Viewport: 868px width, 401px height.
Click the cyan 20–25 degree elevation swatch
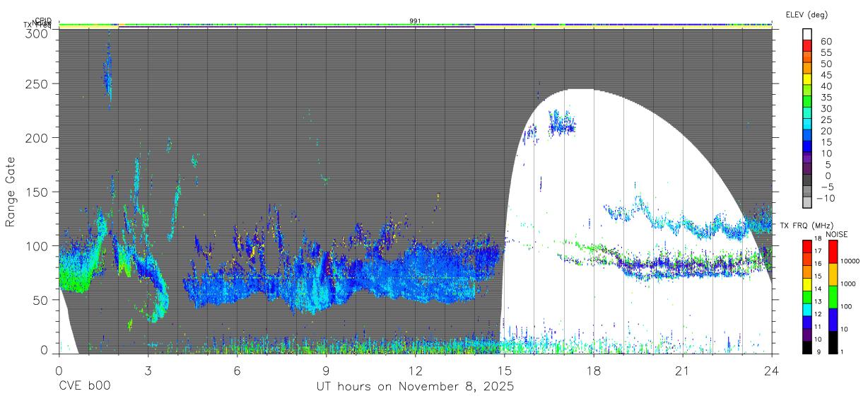click(807, 124)
